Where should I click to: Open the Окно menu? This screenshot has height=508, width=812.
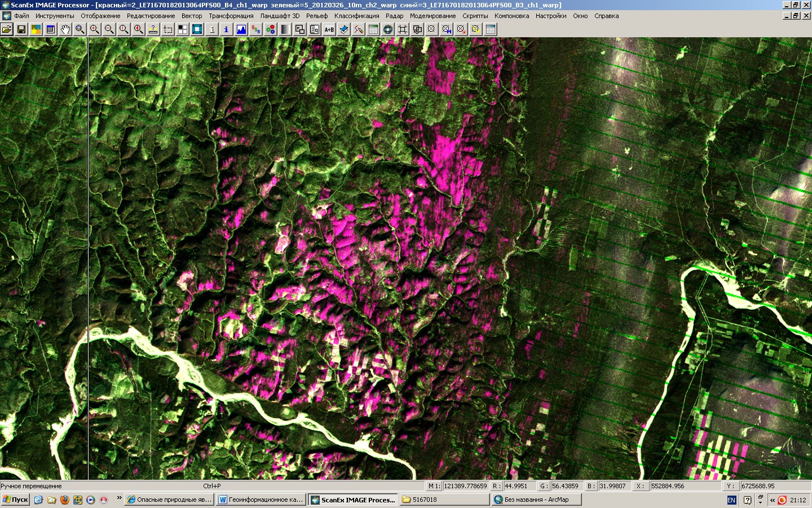[580, 16]
